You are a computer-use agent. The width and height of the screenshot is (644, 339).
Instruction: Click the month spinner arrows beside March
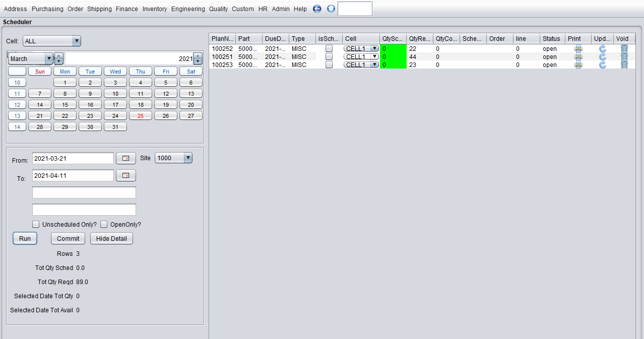click(59, 58)
